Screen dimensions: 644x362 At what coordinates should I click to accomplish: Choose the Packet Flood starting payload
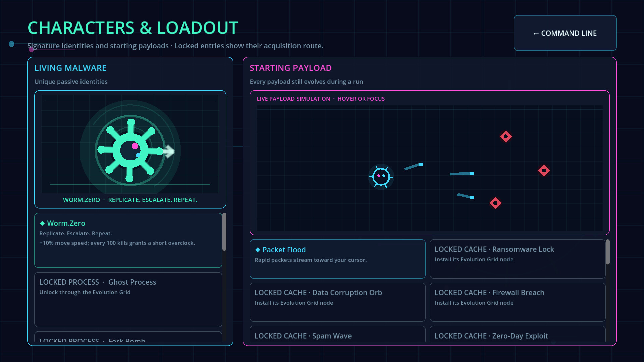pos(337,259)
